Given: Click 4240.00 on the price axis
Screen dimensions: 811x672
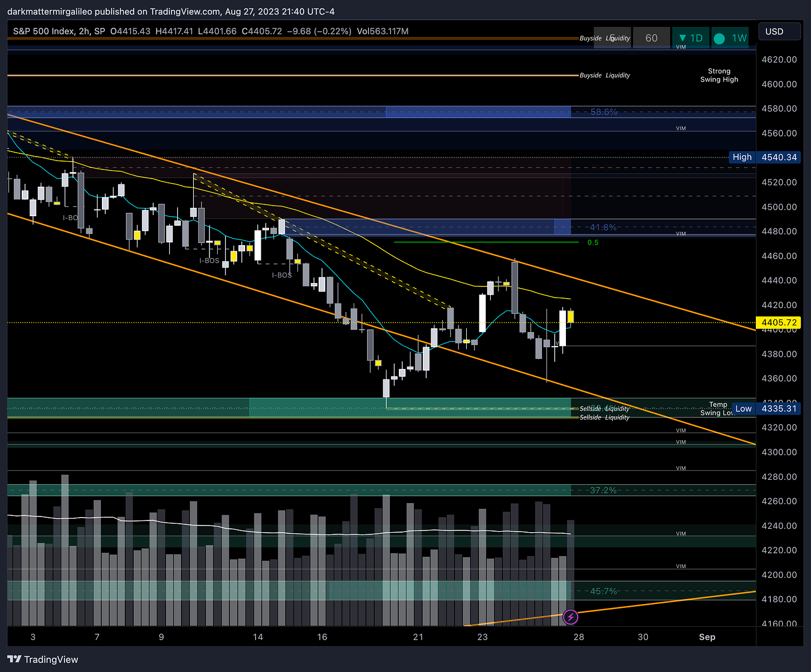Looking at the screenshot, I should (779, 525).
